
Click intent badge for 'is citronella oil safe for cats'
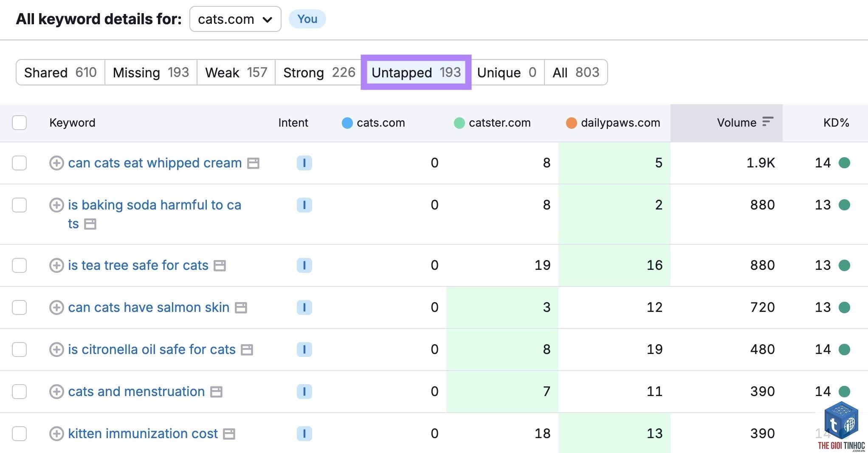pos(304,349)
